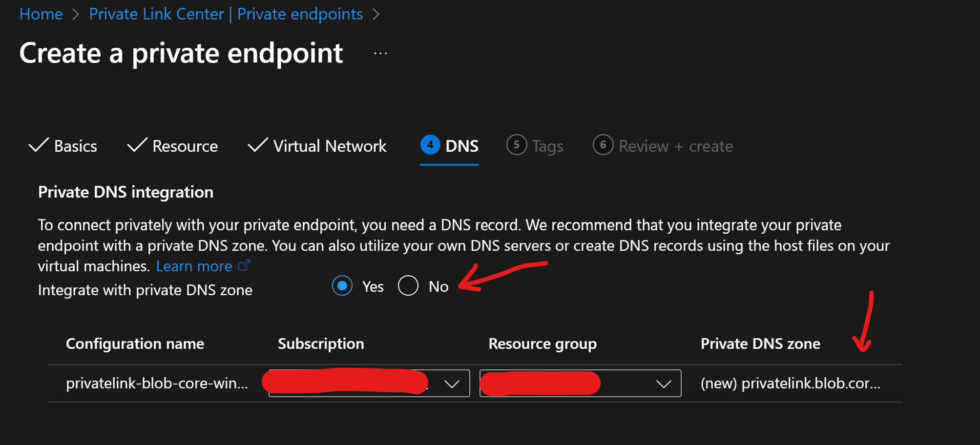Click the Home breadcrumb link

tap(41, 14)
